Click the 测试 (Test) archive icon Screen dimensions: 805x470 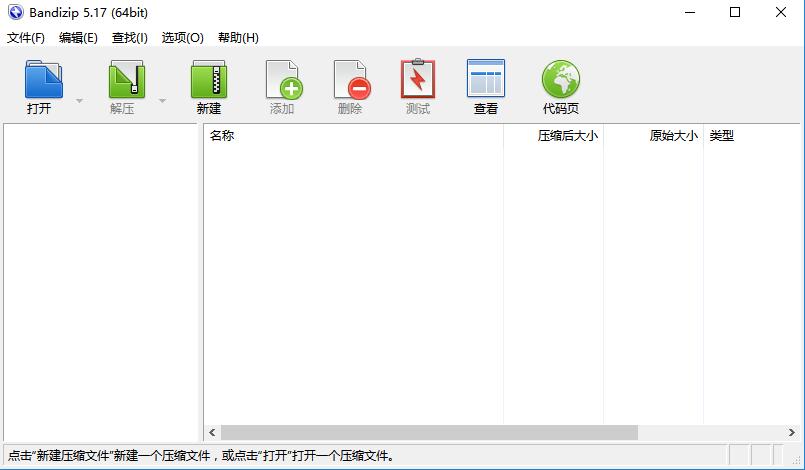(417, 78)
